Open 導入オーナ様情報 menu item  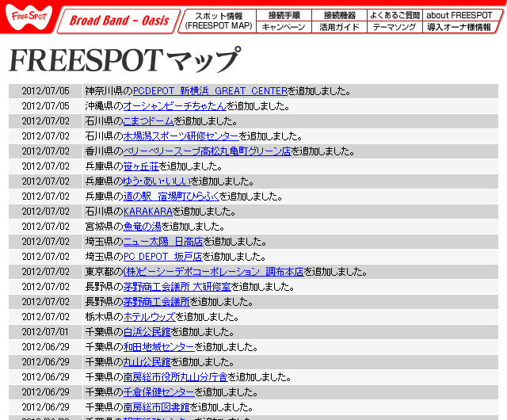pos(459,27)
